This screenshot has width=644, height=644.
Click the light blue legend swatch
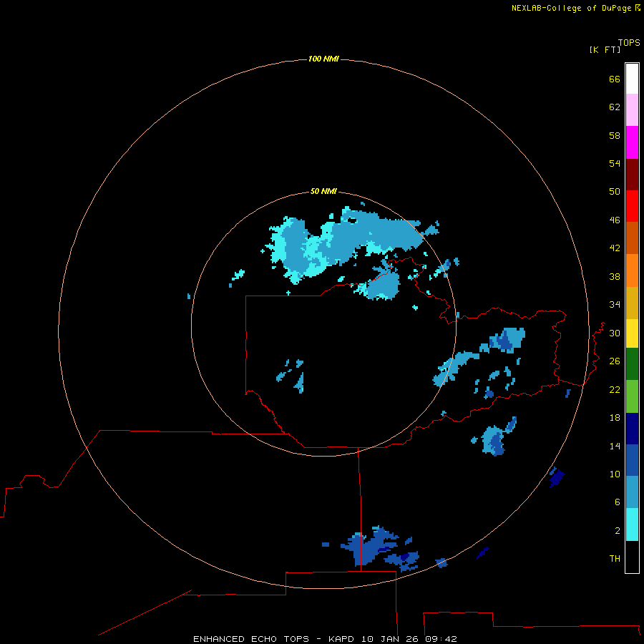[x=632, y=492]
